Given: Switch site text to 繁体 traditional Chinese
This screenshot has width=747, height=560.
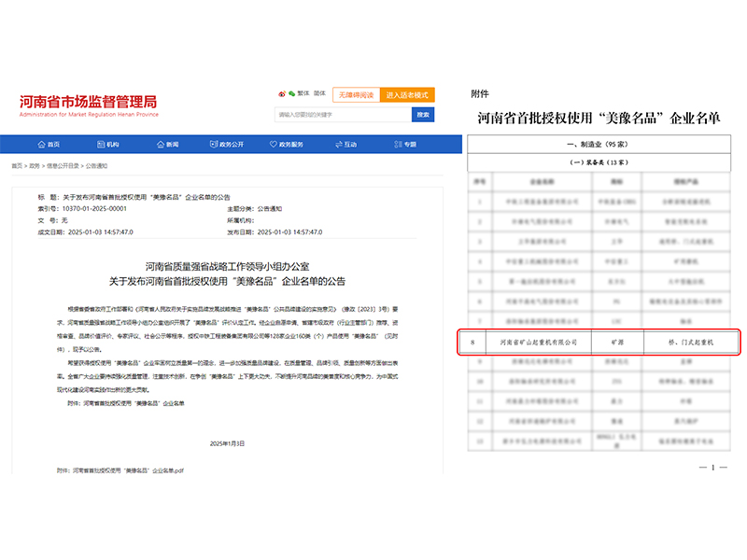Looking at the screenshot, I should coord(305,93).
